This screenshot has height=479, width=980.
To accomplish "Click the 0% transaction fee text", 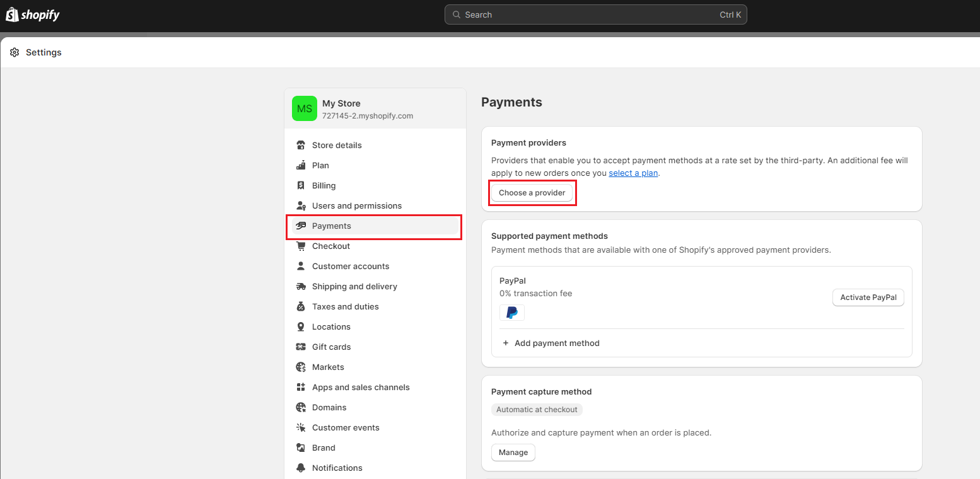I will (x=536, y=293).
